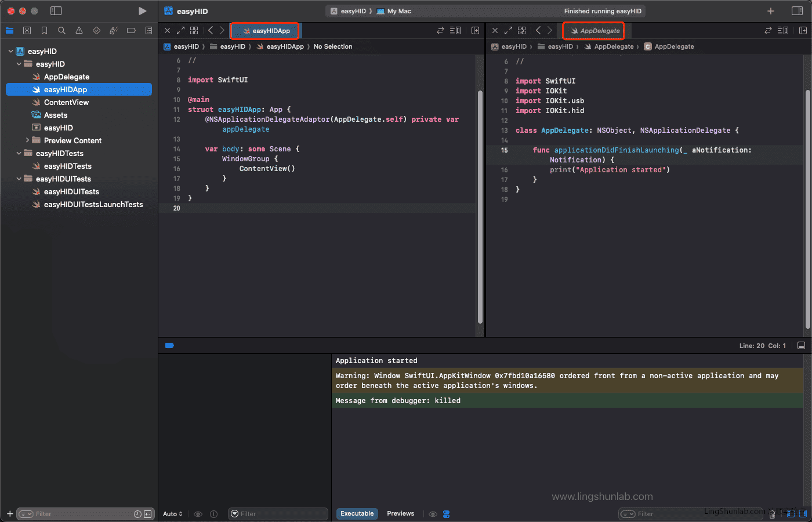Go back in left editor history
This screenshot has width=812, height=522.
pyautogui.click(x=211, y=31)
